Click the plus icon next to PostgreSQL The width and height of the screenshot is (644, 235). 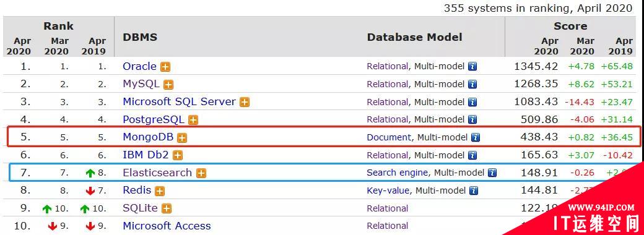[193, 120]
